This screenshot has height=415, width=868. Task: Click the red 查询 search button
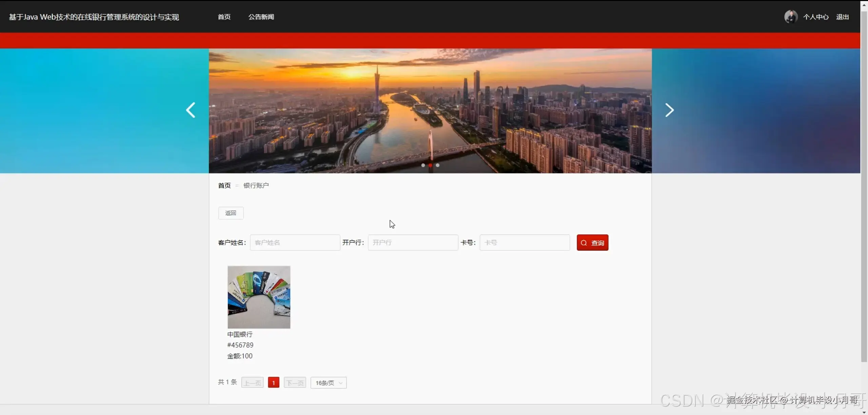click(x=592, y=243)
